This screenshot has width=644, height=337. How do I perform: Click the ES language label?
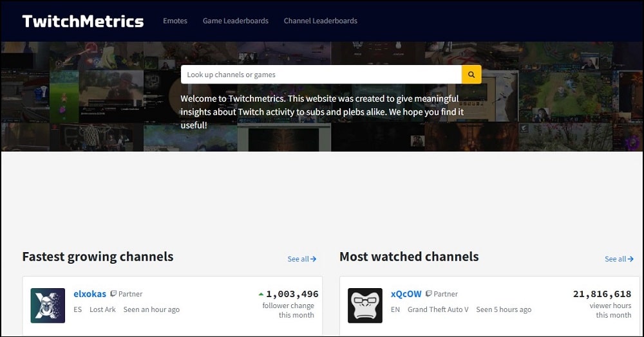click(78, 309)
